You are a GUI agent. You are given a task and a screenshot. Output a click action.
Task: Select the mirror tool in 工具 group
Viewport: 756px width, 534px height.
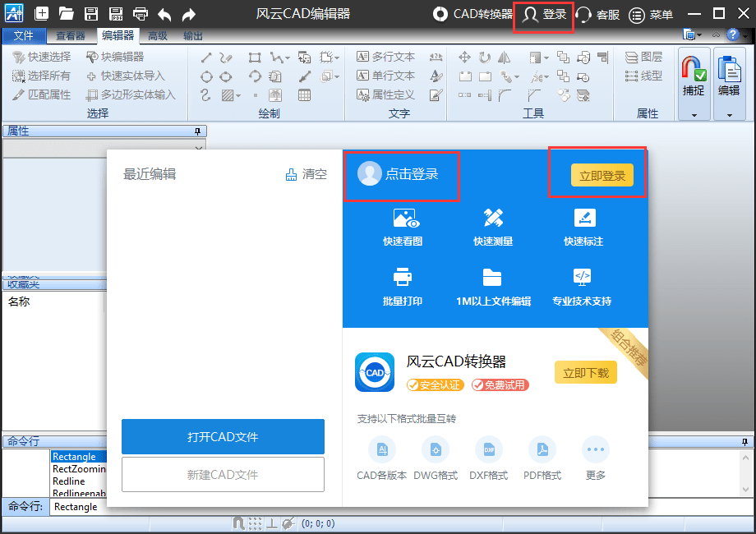pyautogui.click(x=505, y=58)
